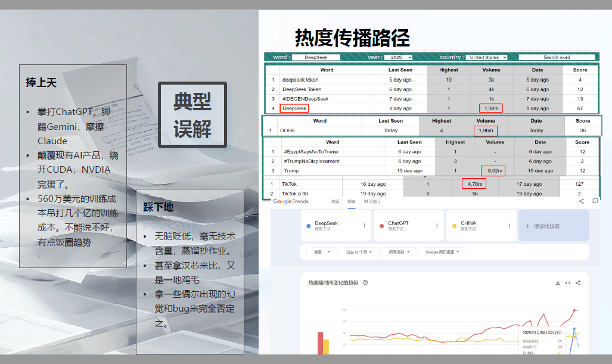Click the 热度传播路径 slide title
Screen dimensions: 612x364
[352, 38]
